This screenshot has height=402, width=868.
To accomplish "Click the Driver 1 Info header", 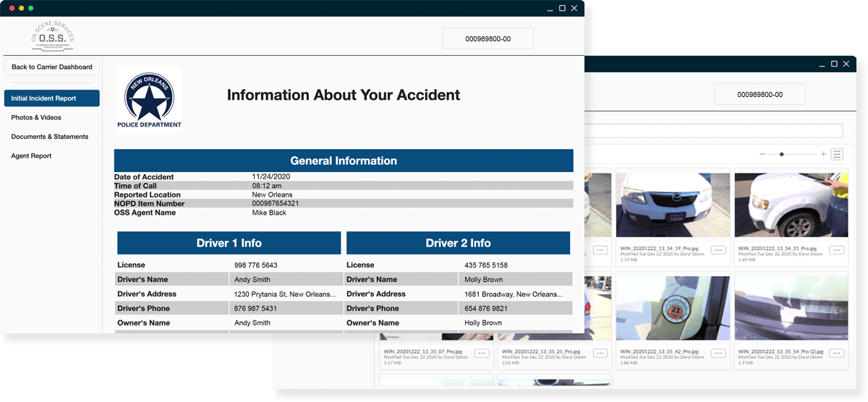I will pos(229,243).
